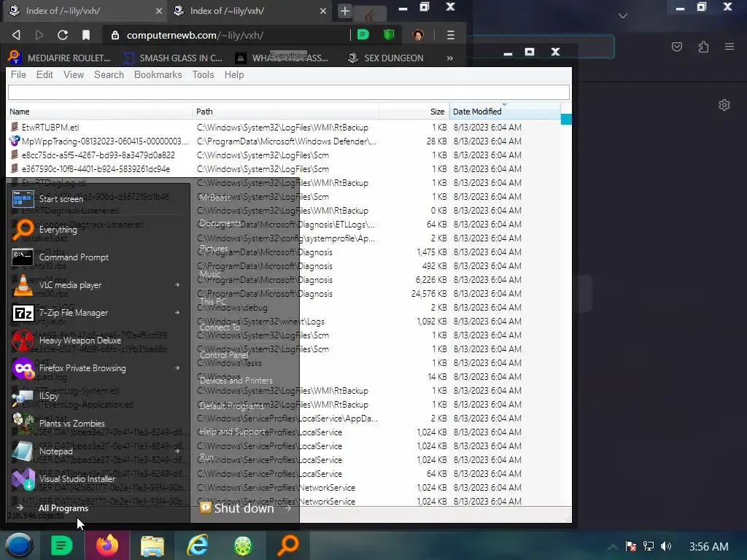The image size is (747, 560).
Task: Open MEDIAFIRE ROULET... bookmark
Action: point(60,58)
